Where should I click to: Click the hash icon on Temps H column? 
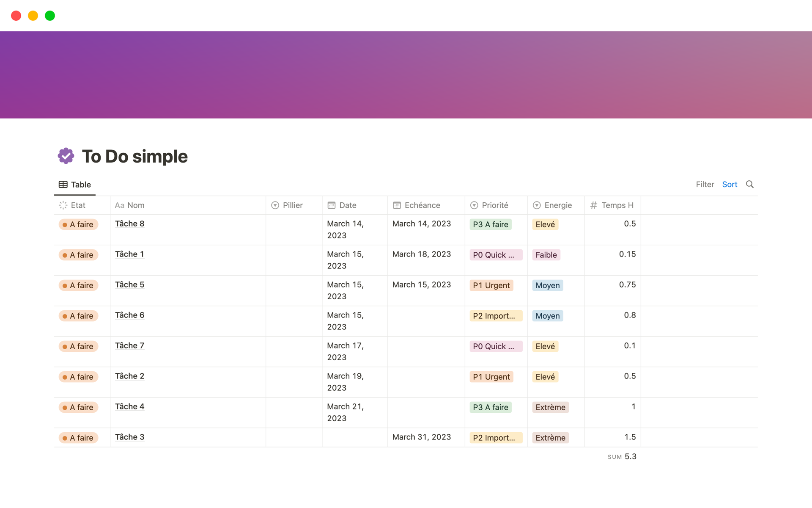tap(594, 205)
